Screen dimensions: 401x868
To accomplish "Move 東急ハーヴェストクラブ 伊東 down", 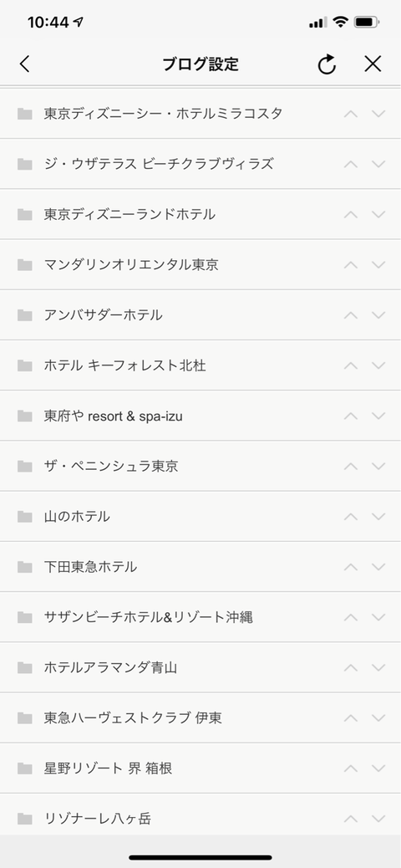I will tap(378, 718).
